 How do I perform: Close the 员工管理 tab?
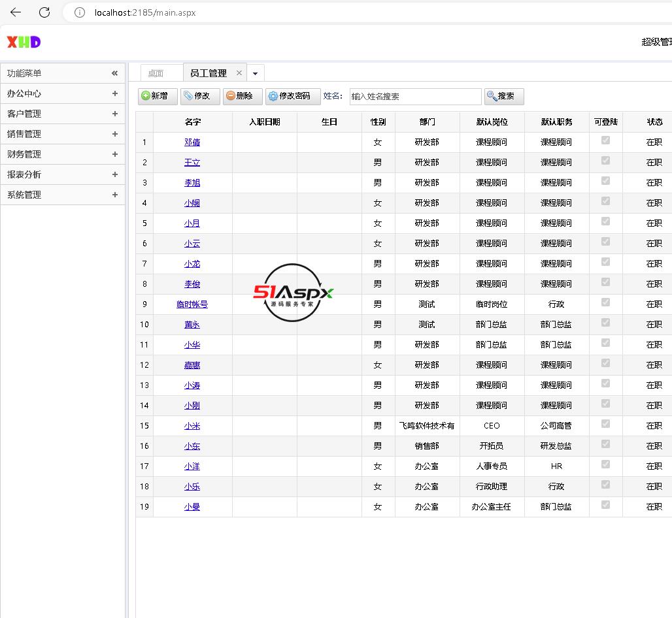point(239,73)
